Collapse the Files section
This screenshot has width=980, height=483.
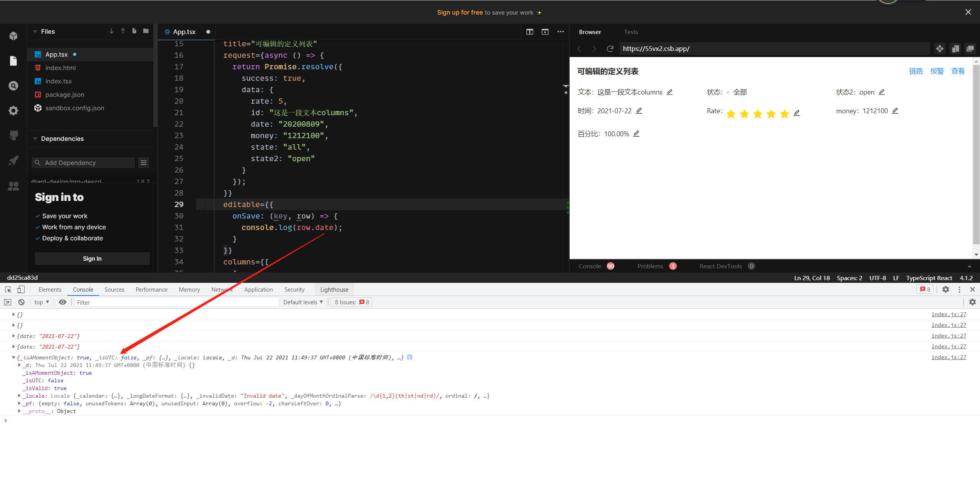(35, 31)
